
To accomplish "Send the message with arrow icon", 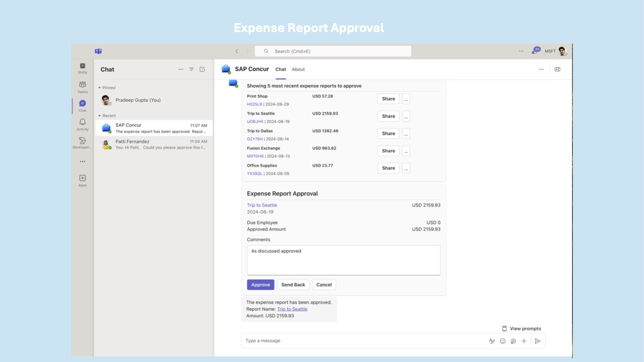I will pyautogui.click(x=537, y=341).
